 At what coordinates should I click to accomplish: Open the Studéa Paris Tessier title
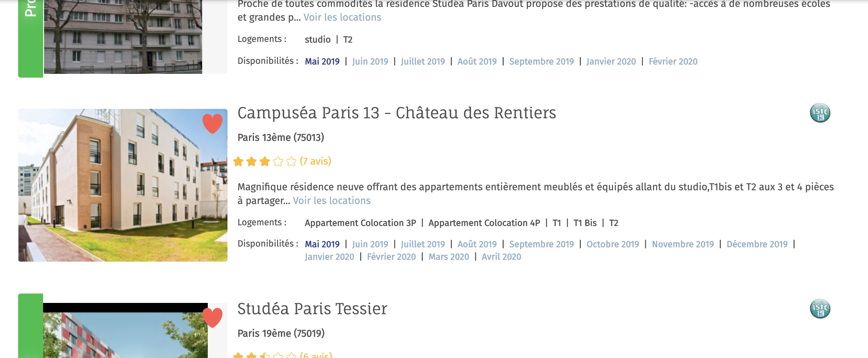[x=312, y=309]
